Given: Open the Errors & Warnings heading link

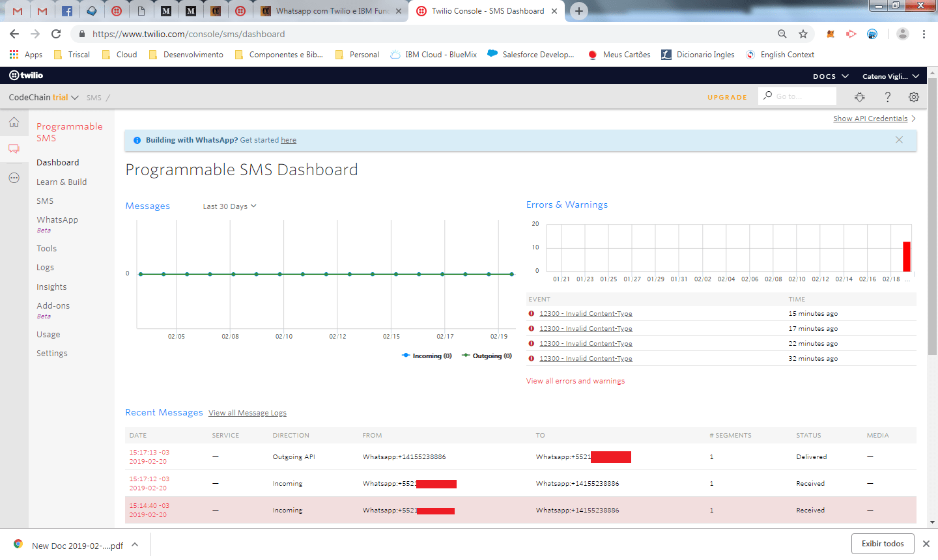Looking at the screenshot, I should pyautogui.click(x=567, y=204).
